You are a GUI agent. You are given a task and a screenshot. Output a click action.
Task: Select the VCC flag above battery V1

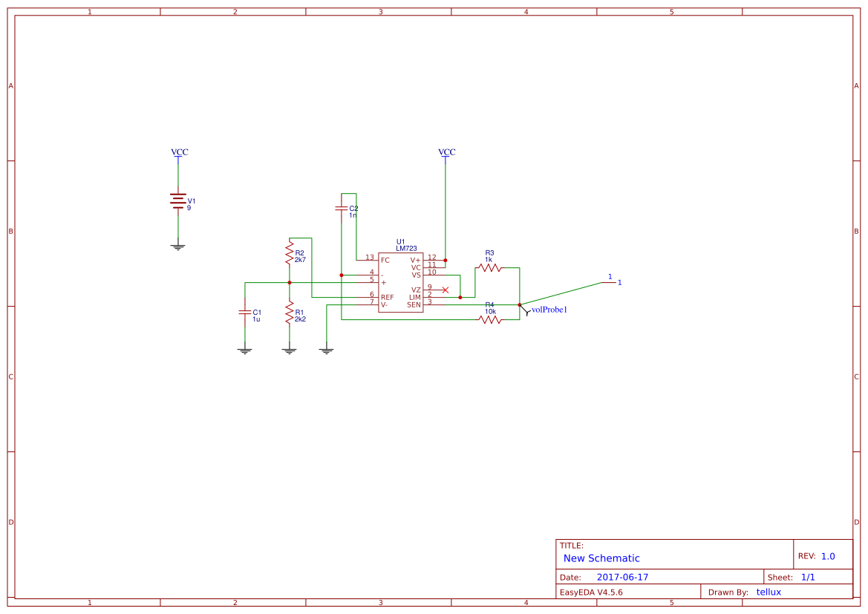178,152
